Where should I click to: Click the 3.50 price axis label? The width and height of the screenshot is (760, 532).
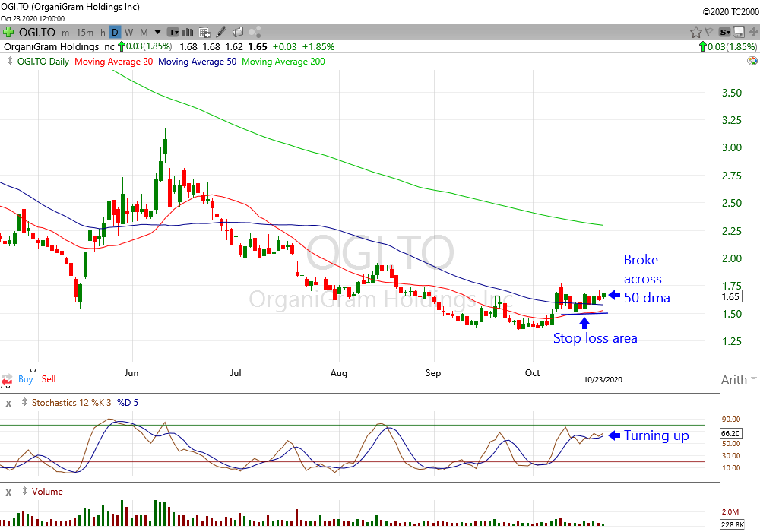[x=732, y=93]
